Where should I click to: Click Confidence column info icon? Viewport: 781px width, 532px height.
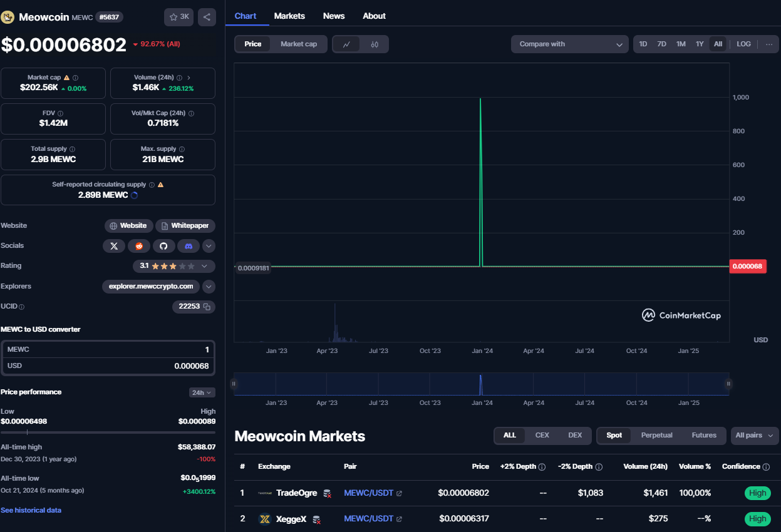pyautogui.click(x=766, y=467)
